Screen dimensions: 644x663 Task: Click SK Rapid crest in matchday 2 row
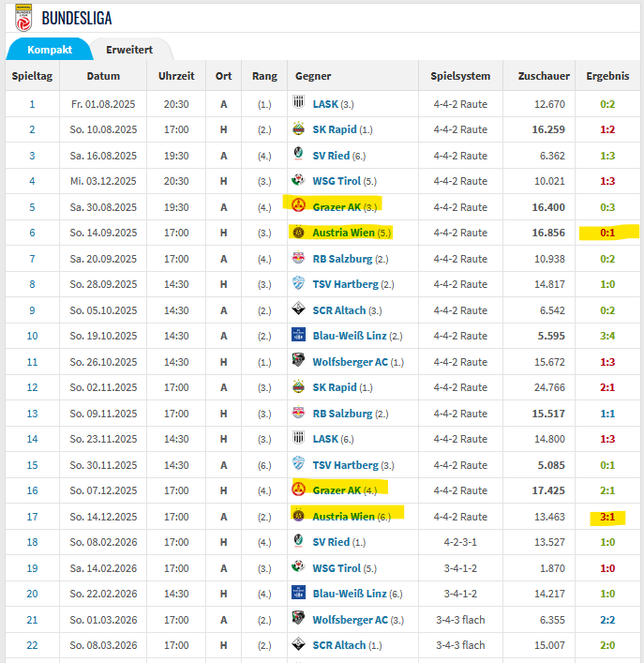pyautogui.click(x=298, y=129)
